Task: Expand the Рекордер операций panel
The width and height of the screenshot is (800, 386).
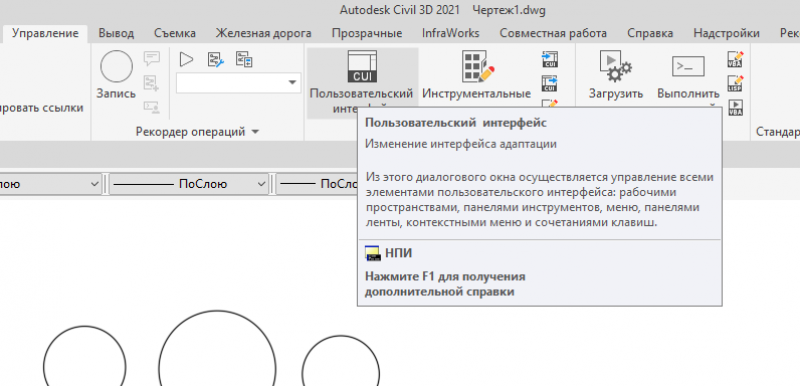Action: pyautogui.click(x=197, y=132)
